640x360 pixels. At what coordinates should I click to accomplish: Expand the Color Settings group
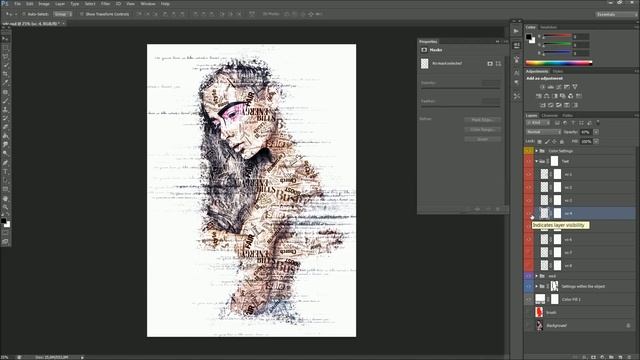(x=537, y=151)
